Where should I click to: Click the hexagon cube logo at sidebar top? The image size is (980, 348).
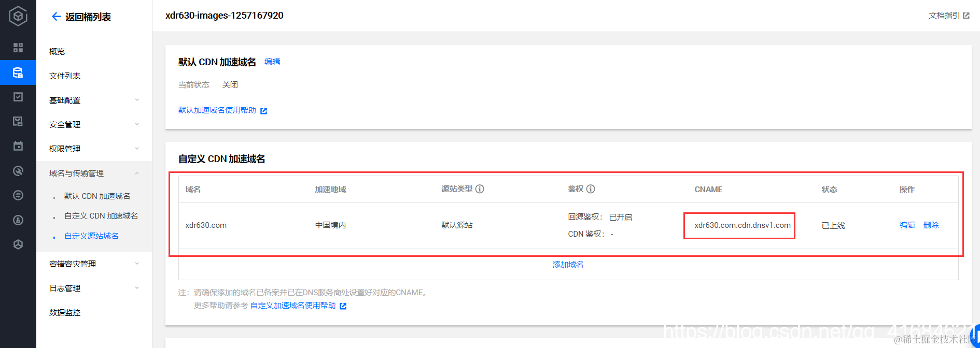tap(18, 16)
